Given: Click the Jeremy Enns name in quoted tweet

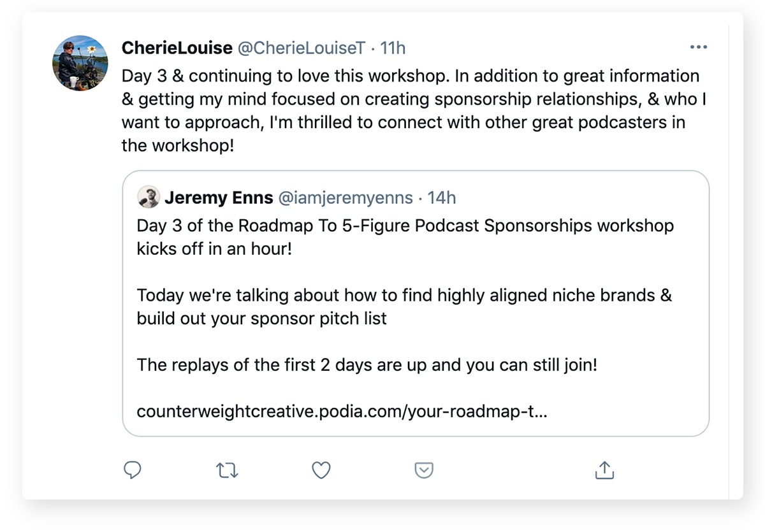Looking at the screenshot, I should [x=217, y=198].
